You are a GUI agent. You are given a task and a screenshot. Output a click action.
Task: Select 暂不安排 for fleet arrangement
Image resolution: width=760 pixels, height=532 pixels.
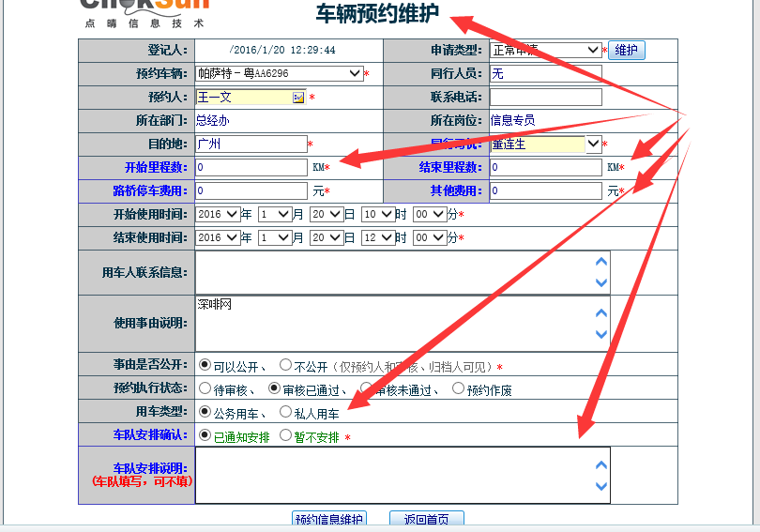pyautogui.click(x=286, y=435)
